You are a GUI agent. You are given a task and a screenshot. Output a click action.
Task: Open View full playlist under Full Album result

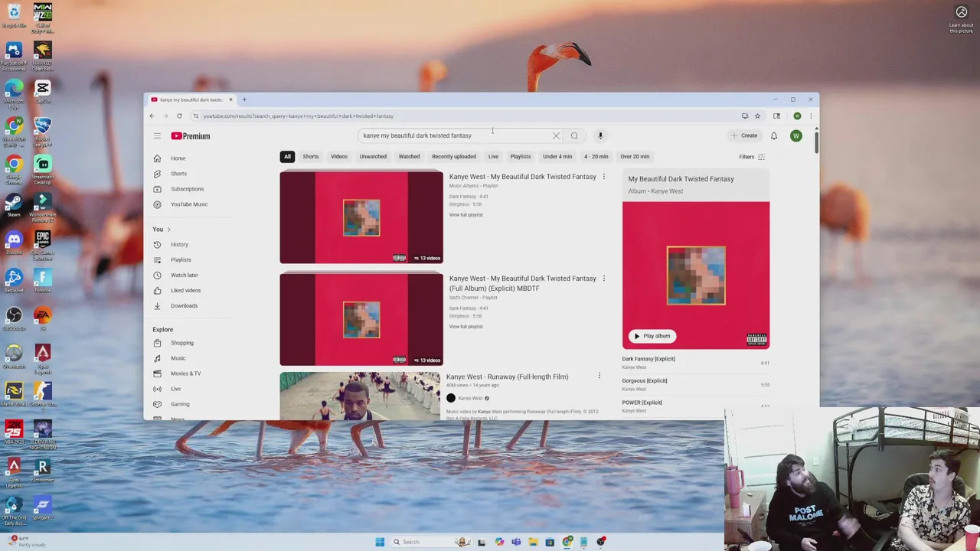click(465, 327)
